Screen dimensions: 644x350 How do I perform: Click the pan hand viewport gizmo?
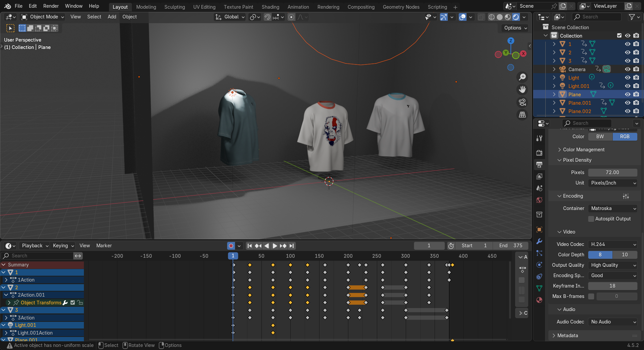[522, 90]
